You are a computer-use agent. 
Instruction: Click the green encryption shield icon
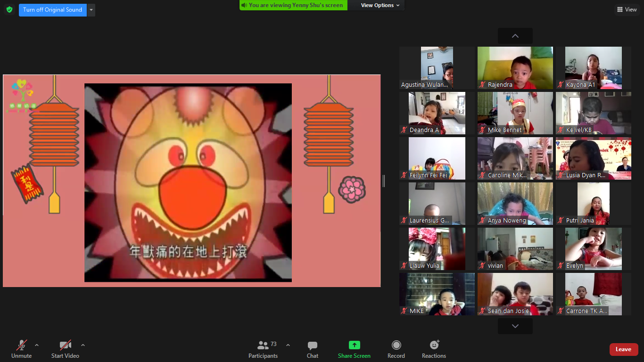9,9
